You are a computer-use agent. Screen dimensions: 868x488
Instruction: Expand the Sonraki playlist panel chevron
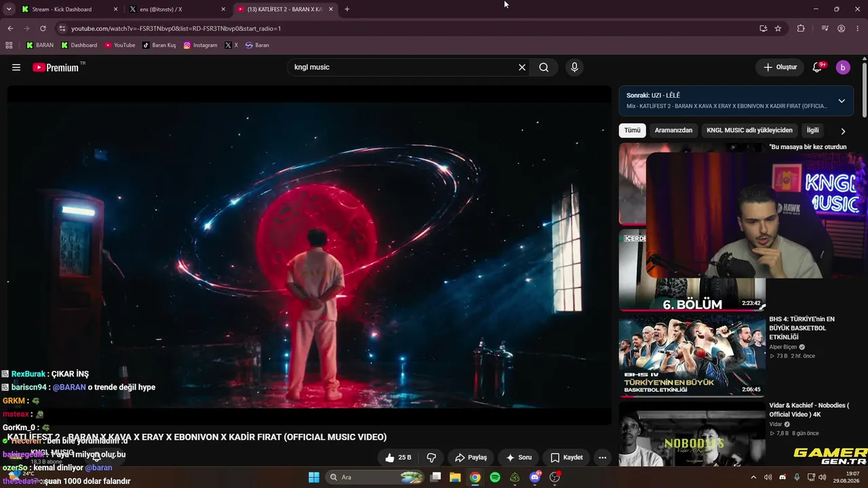(842, 101)
